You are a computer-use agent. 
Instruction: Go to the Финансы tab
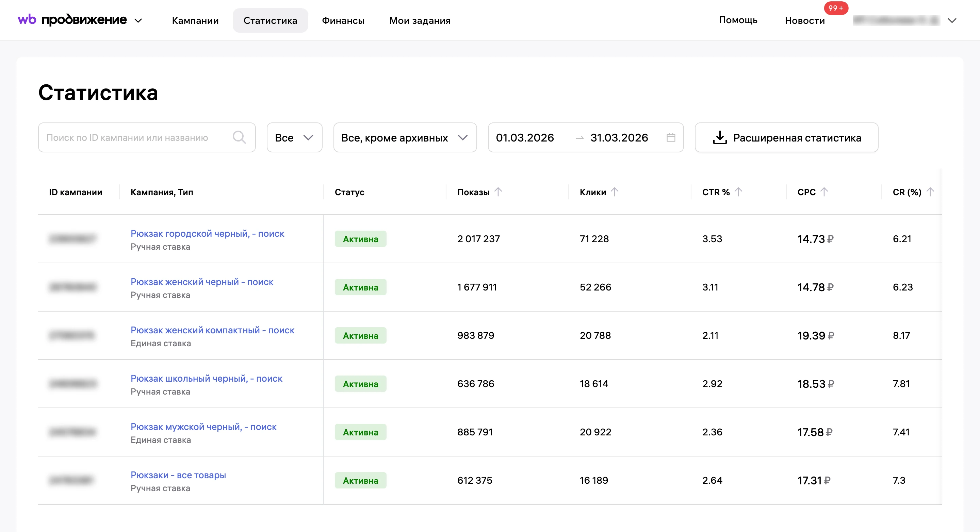coord(343,20)
